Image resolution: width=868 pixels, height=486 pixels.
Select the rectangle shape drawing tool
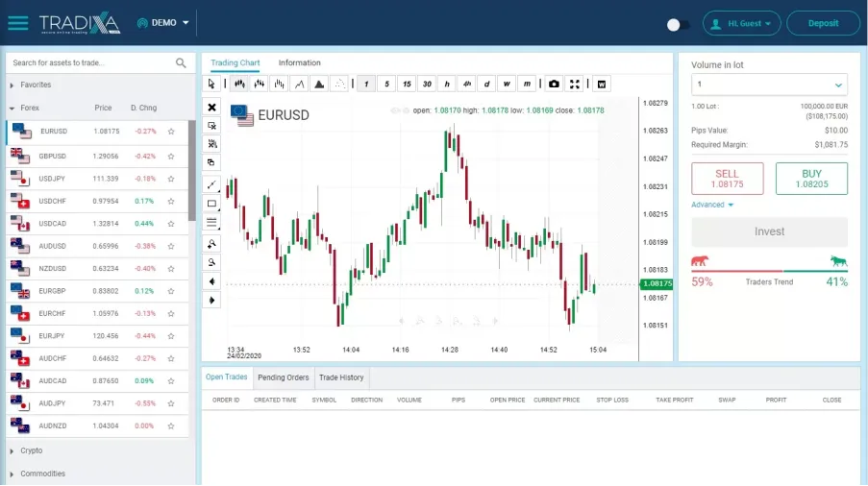(211, 204)
